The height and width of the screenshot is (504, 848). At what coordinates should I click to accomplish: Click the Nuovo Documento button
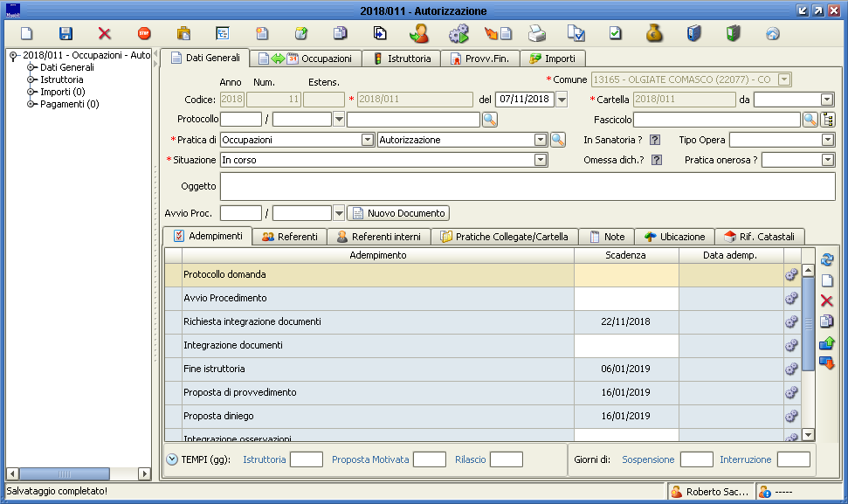399,213
